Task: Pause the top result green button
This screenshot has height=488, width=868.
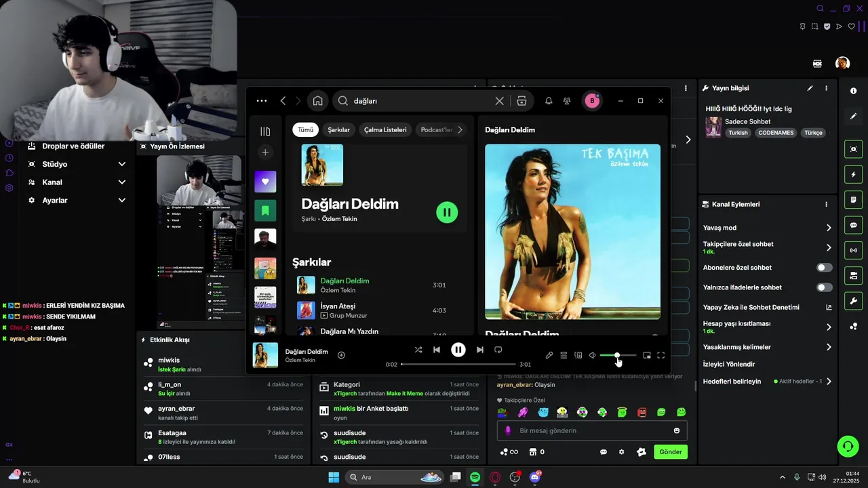Action: tap(447, 212)
